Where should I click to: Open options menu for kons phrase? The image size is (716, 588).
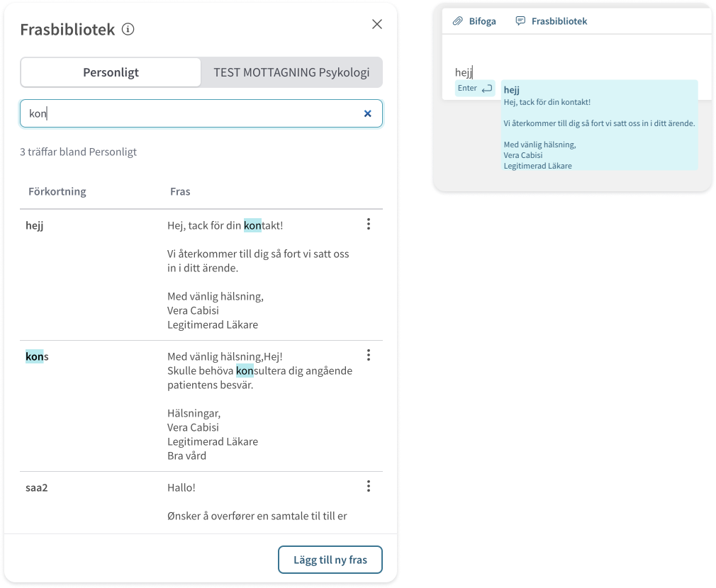click(x=368, y=355)
